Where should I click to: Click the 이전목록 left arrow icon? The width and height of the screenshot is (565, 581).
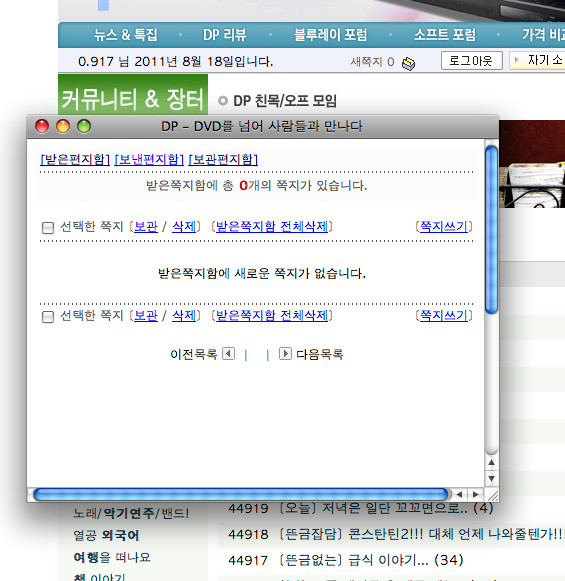[x=229, y=354]
